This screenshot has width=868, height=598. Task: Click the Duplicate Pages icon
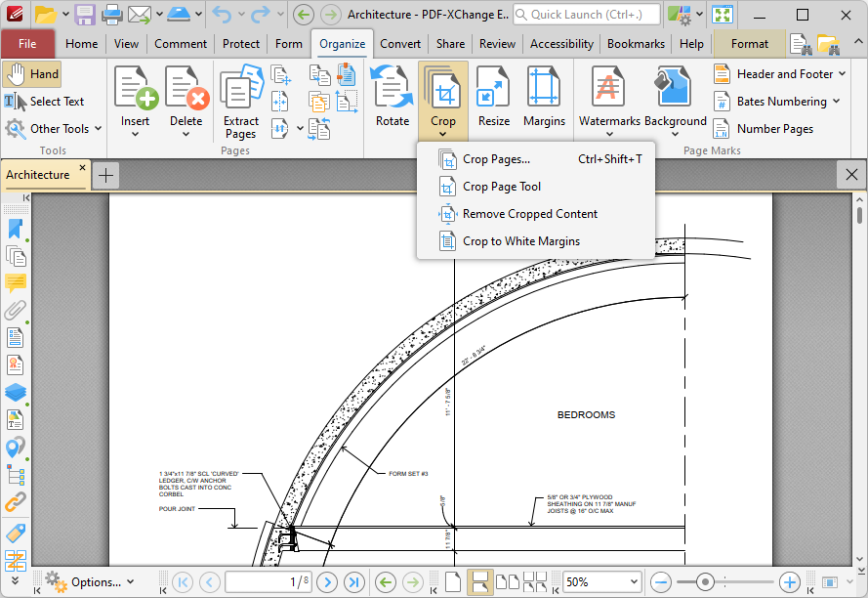coord(319,75)
